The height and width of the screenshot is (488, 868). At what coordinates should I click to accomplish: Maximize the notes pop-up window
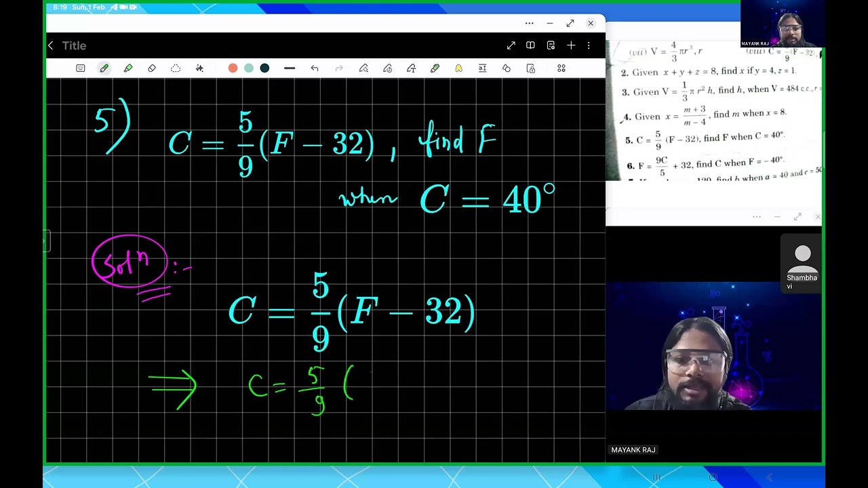(570, 23)
